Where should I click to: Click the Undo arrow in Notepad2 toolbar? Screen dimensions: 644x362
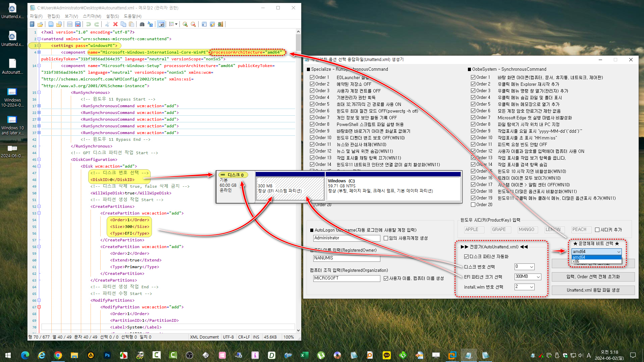[88, 24]
